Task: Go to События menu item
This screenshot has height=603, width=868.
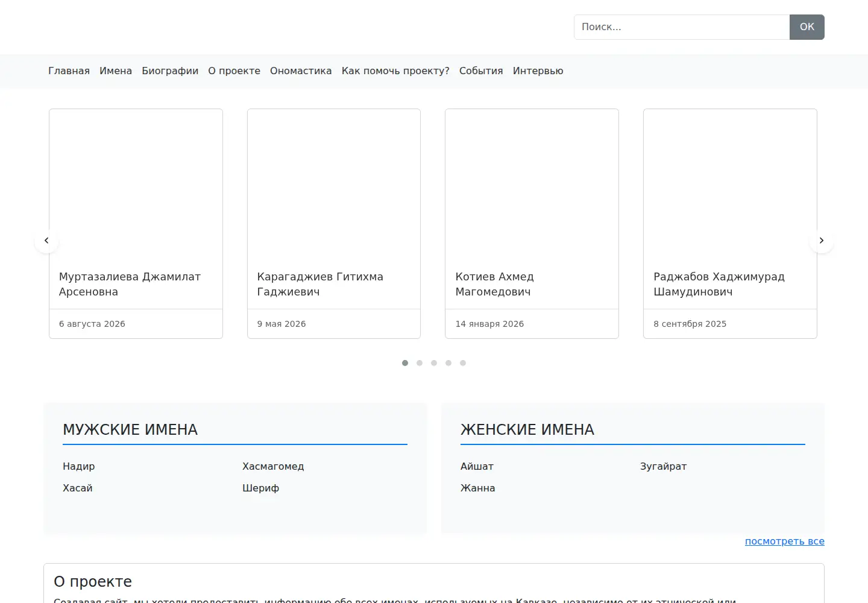Action: [481, 71]
